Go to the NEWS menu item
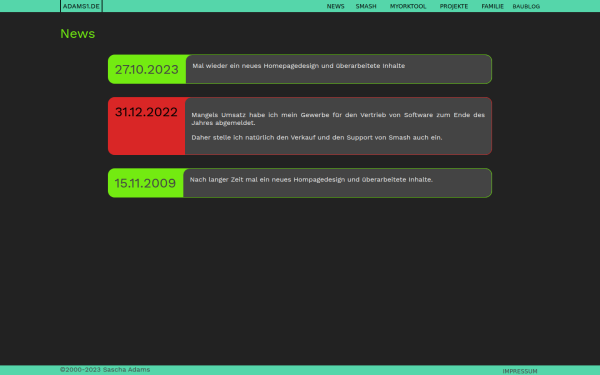Screen dimensions: 600x375 336,7
